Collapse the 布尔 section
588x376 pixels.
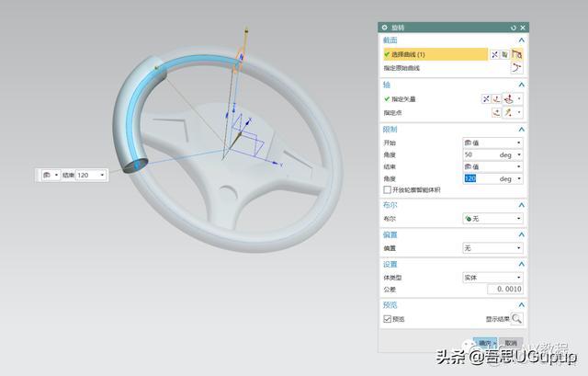click(521, 205)
